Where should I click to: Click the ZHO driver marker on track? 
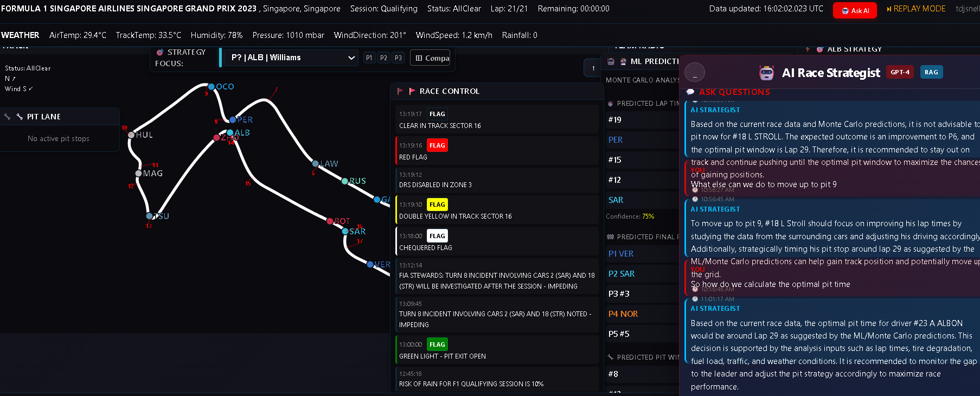(217, 137)
